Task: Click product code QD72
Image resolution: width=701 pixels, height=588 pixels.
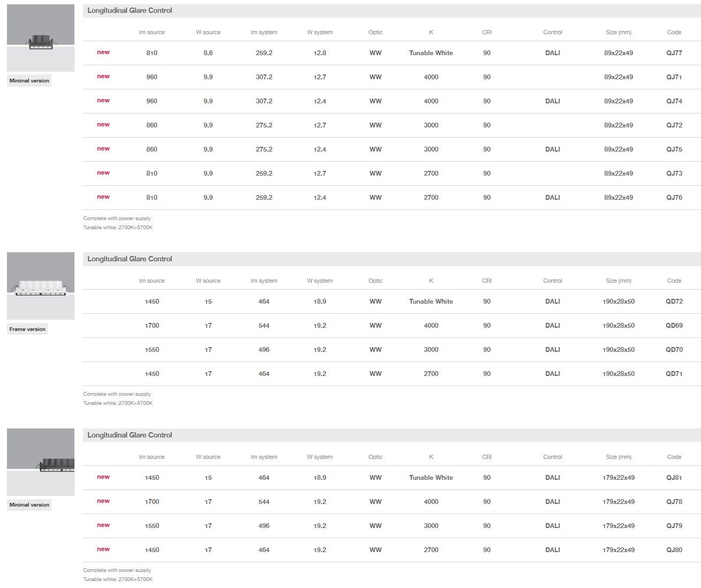Action: point(674,301)
